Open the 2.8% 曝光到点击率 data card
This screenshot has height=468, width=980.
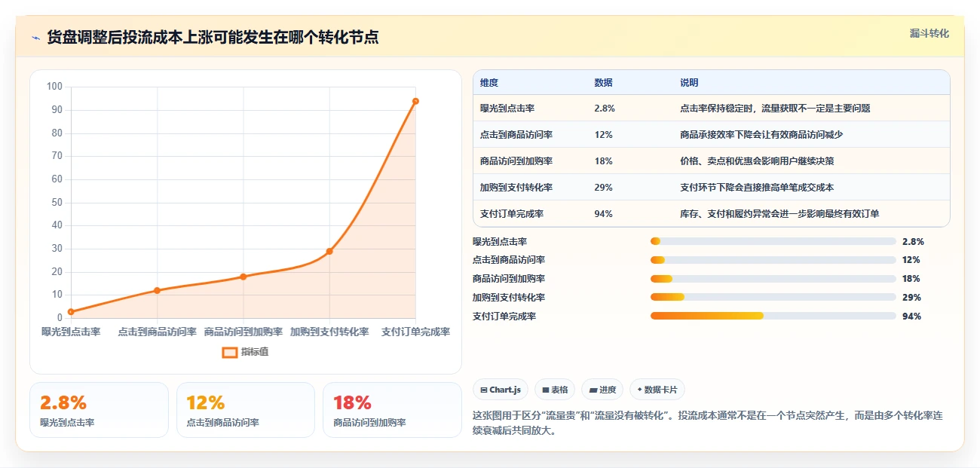click(99, 410)
